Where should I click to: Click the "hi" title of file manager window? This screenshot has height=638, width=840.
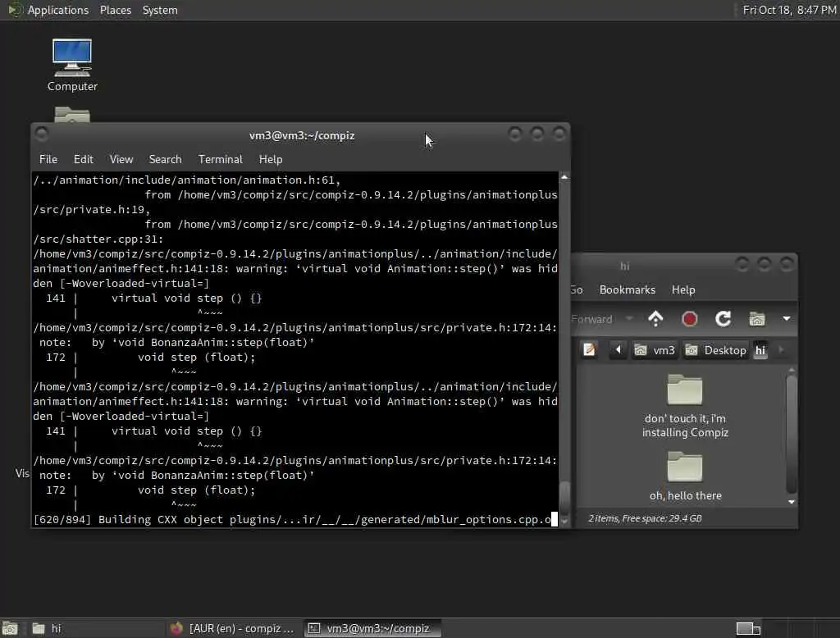tap(624, 267)
